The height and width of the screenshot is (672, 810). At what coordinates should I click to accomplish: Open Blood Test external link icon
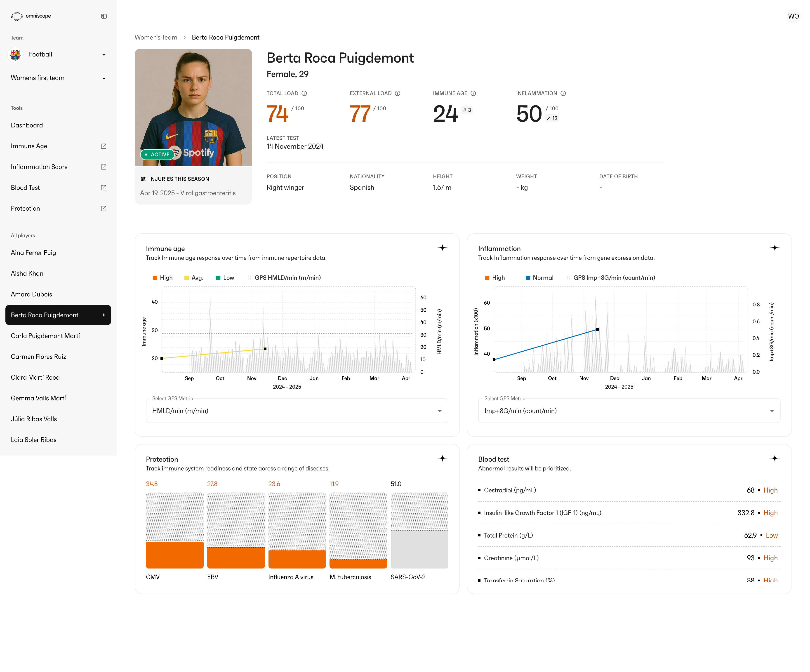coord(103,188)
